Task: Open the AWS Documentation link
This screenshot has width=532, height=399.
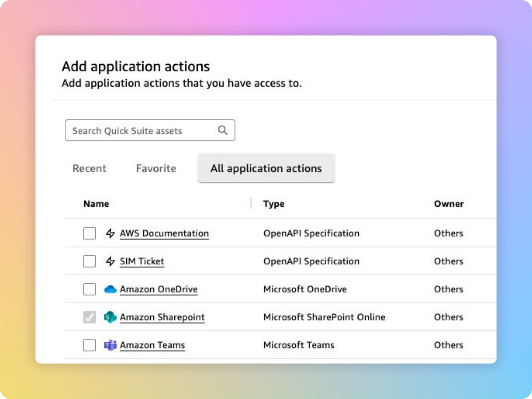Action: [x=164, y=233]
